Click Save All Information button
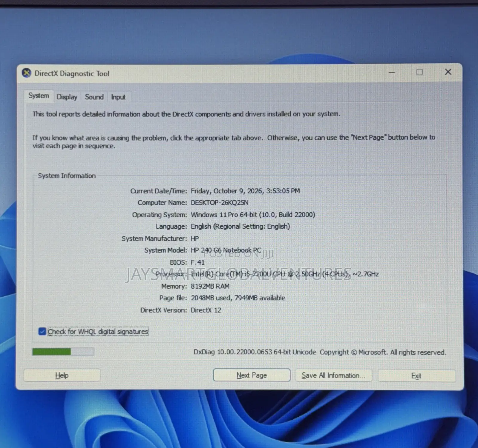Screen dimensions: 478x448 333,375
